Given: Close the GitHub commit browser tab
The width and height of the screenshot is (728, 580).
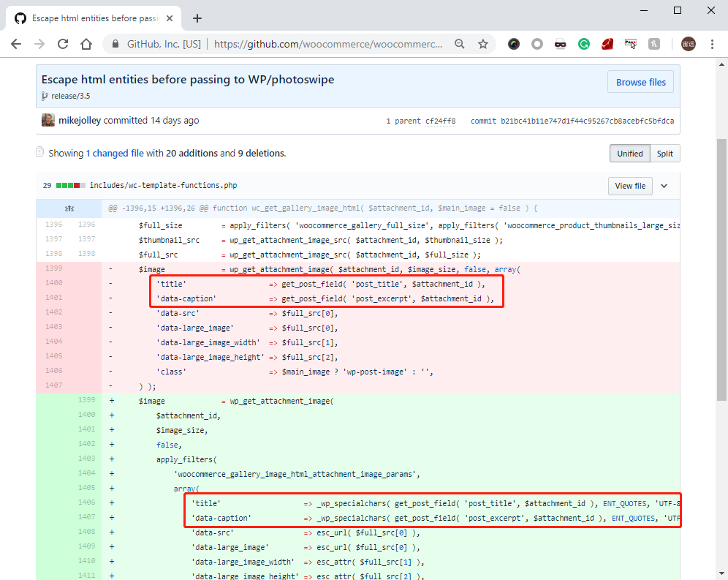Looking at the screenshot, I should (170, 18).
